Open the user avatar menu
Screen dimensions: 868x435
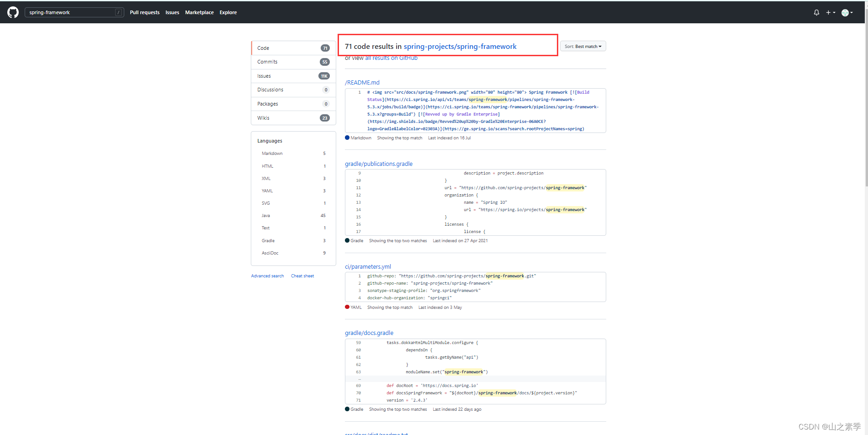[x=847, y=13]
